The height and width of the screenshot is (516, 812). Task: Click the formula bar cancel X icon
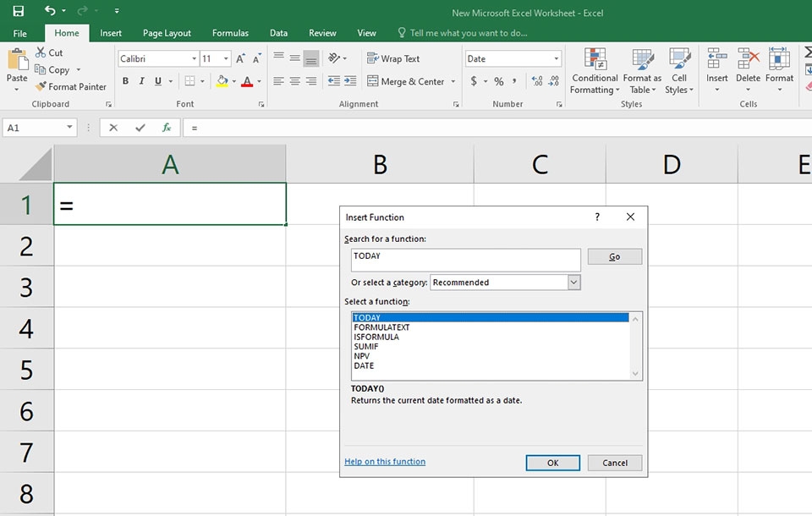click(x=113, y=128)
